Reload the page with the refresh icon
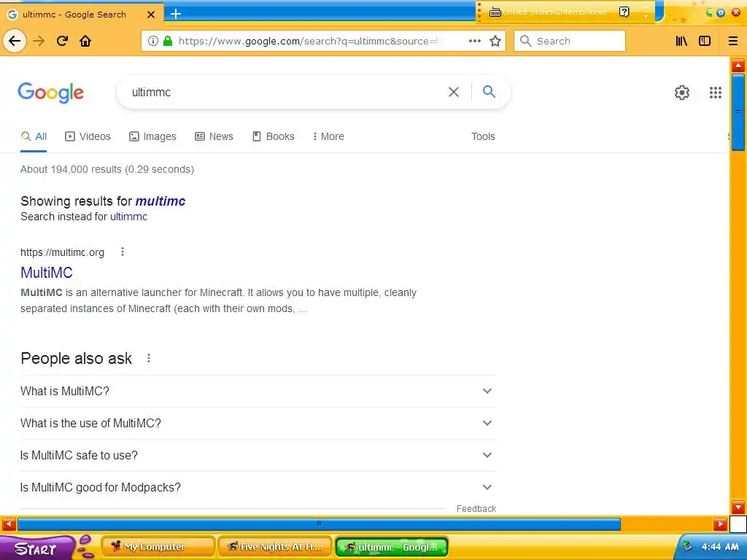The width and height of the screenshot is (747, 560). tap(62, 41)
